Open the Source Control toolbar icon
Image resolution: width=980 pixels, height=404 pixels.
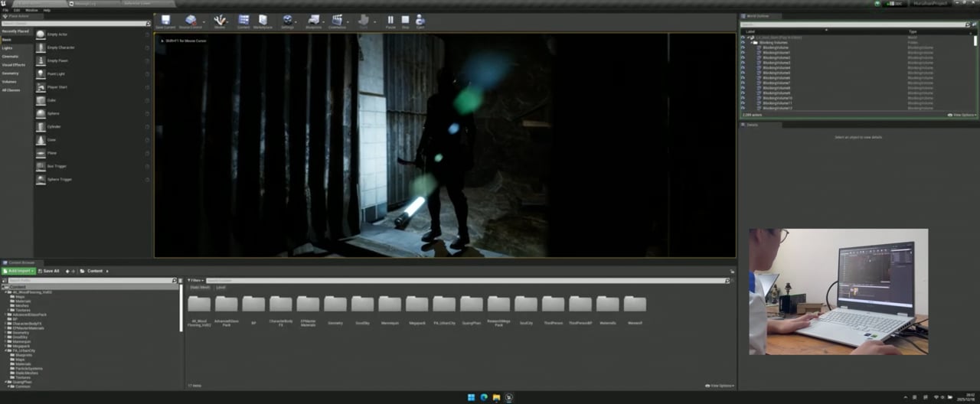click(x=191, y=21)
